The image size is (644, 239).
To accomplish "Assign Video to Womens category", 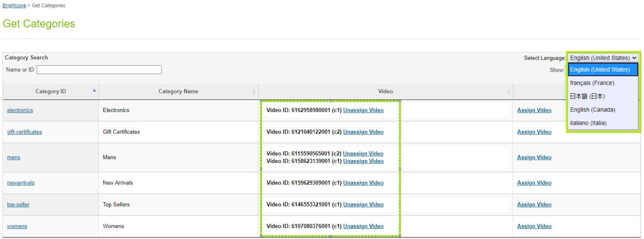I will [534, 226].
